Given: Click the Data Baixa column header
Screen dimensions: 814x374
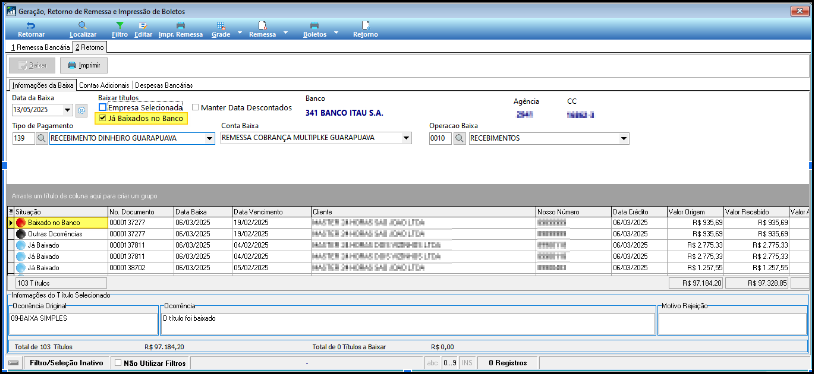Looking at the screenshot, I should (x=202, y=212).
